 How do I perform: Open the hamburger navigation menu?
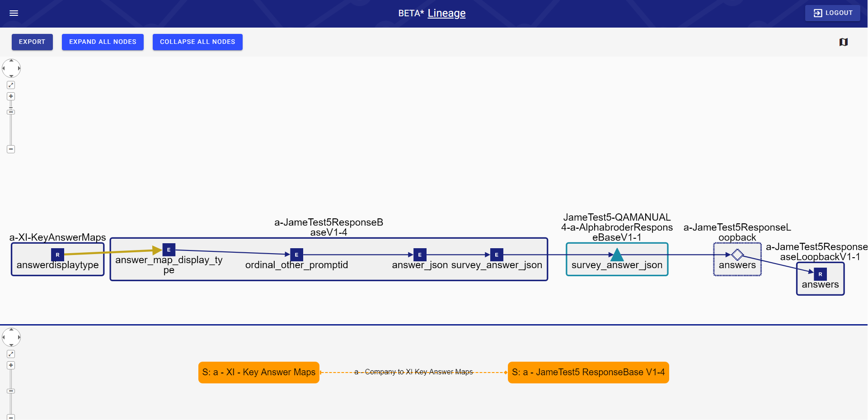pos(14,13)
